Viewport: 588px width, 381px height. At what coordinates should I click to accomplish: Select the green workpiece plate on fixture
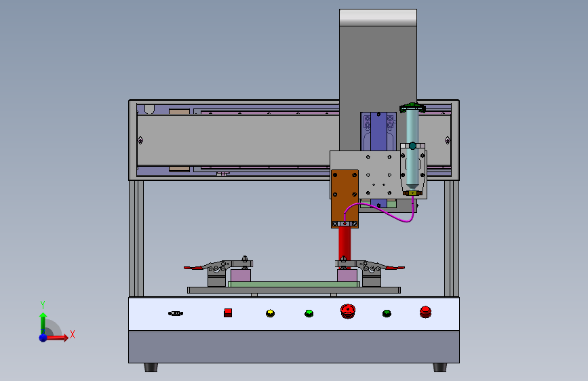coord(294,284)
